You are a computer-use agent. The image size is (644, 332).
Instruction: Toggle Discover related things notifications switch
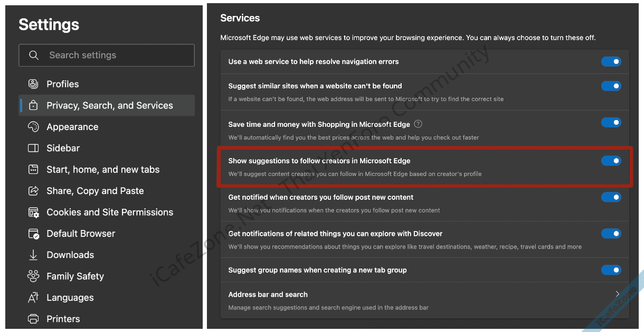coord(611,234)
